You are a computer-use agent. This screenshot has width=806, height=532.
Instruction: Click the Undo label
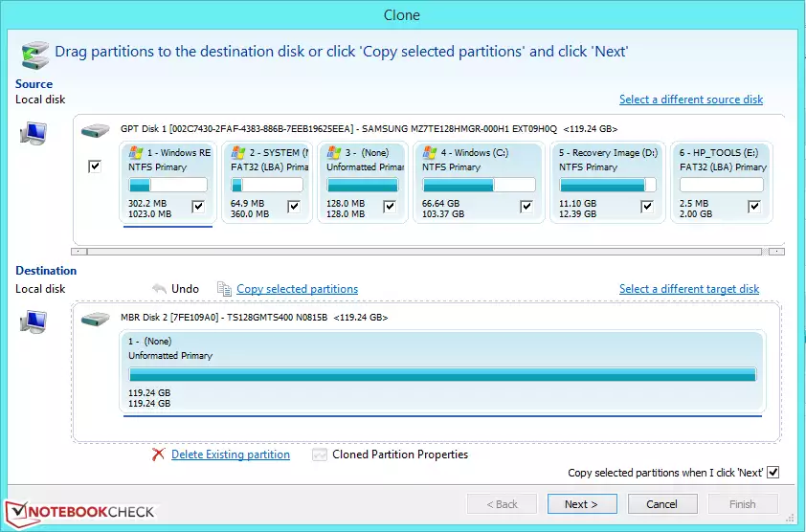click(185, 289)
